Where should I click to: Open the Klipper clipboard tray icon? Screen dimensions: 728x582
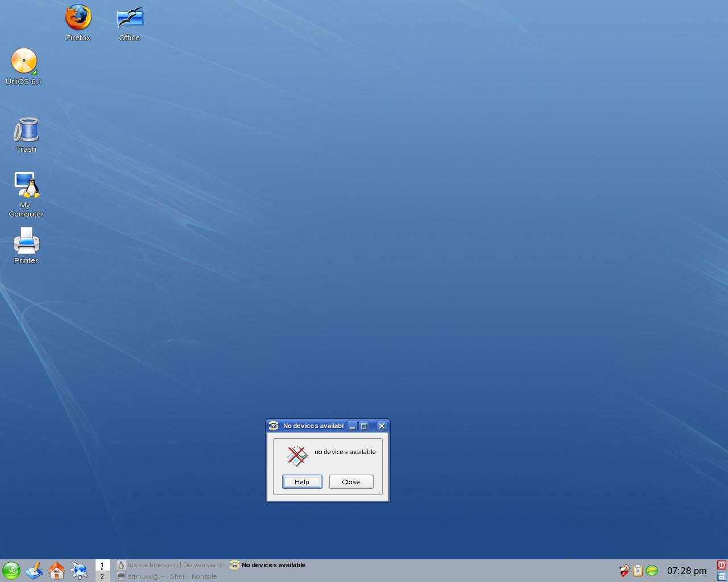pos(638,571)
